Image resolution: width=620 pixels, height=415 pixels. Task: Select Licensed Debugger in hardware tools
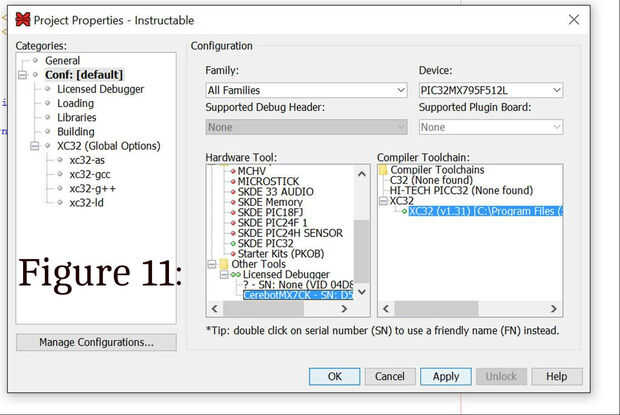(x=286, y=274)
